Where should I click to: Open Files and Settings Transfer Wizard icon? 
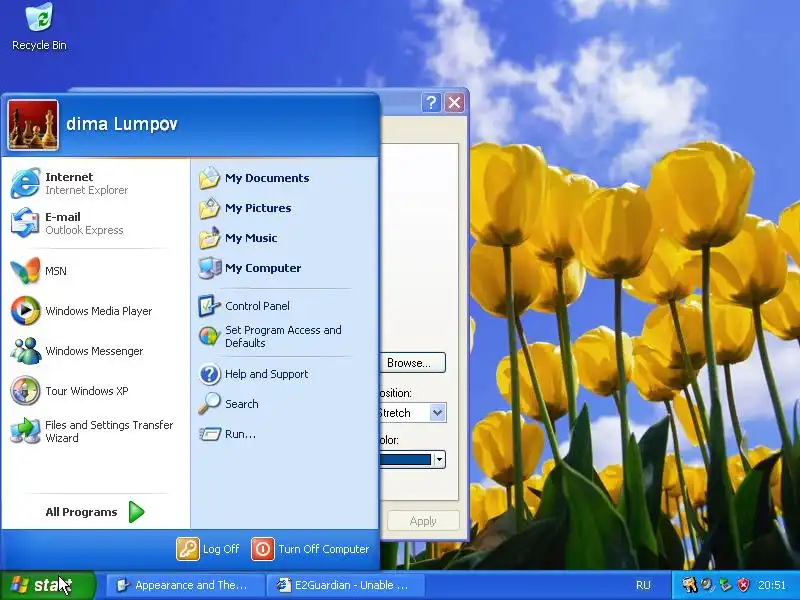click(x=25, y=431)
